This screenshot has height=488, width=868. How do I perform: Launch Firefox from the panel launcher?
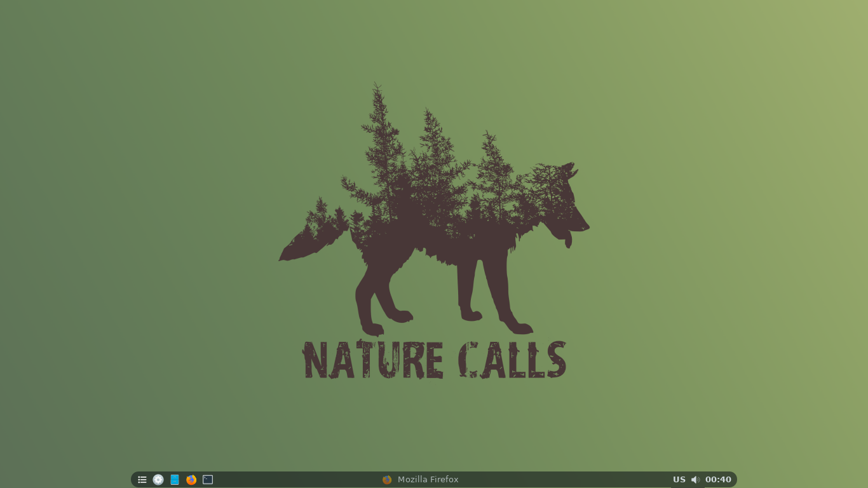191,480
